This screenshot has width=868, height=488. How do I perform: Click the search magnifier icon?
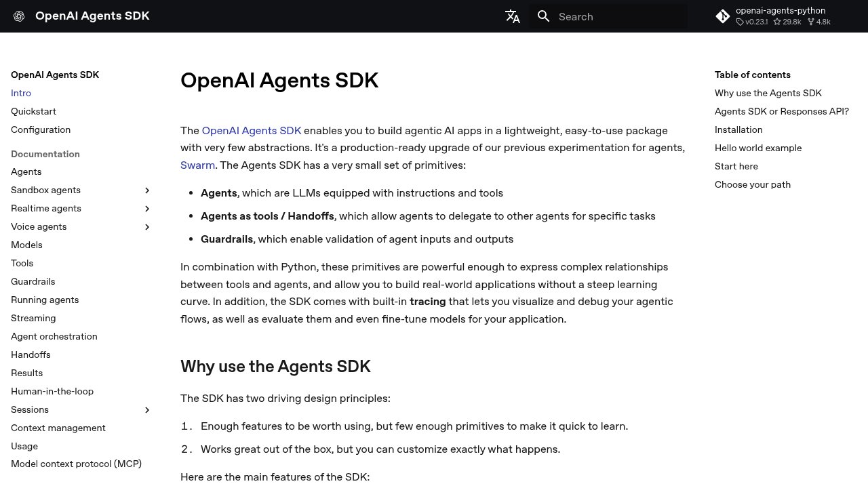544,16
